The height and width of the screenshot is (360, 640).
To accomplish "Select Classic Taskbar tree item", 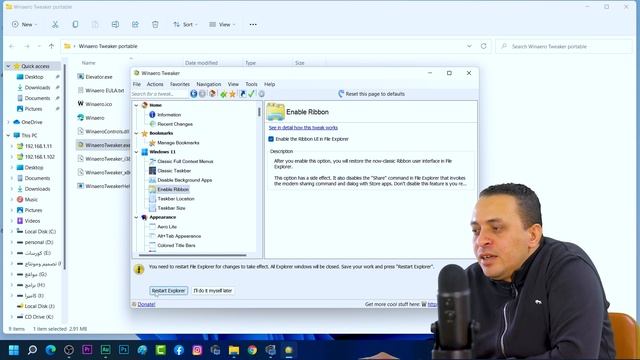I will (174, 171).
